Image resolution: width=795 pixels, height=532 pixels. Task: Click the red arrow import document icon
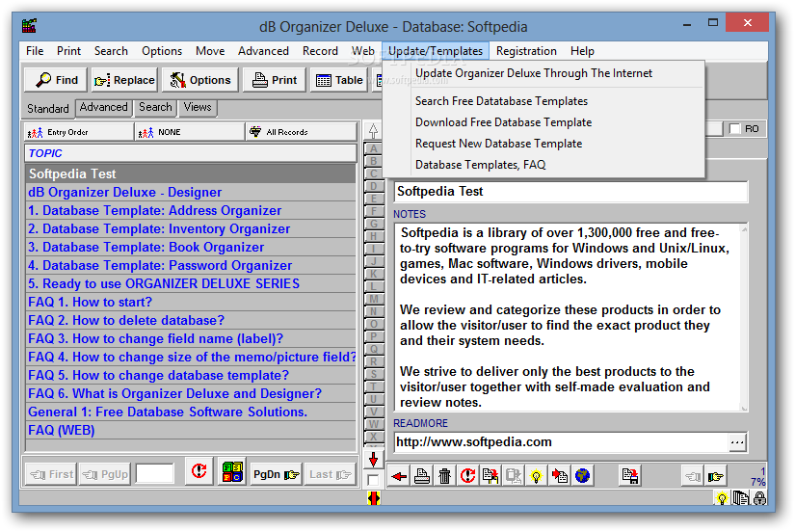tap(559, 476)
